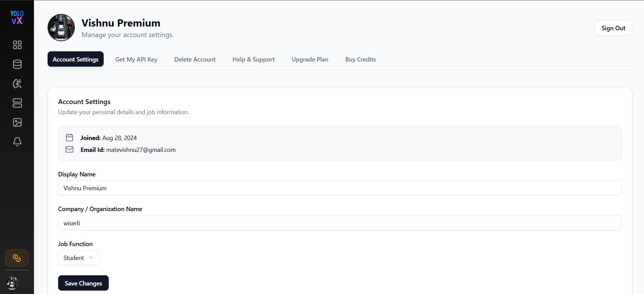Viewport: 644px width, 294px height.
Task: Click the envelope icon next to Email Id
Action: point(69,150)
